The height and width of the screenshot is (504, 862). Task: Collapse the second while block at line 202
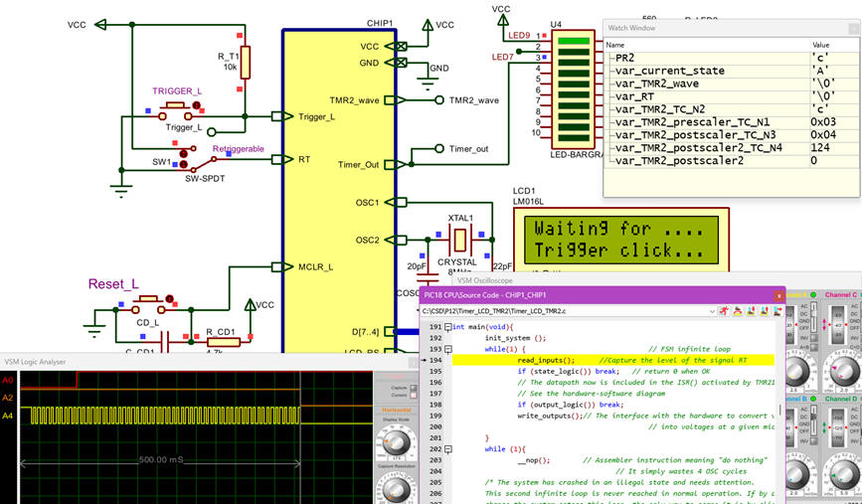pyautogui.click(x=448, y=449)
